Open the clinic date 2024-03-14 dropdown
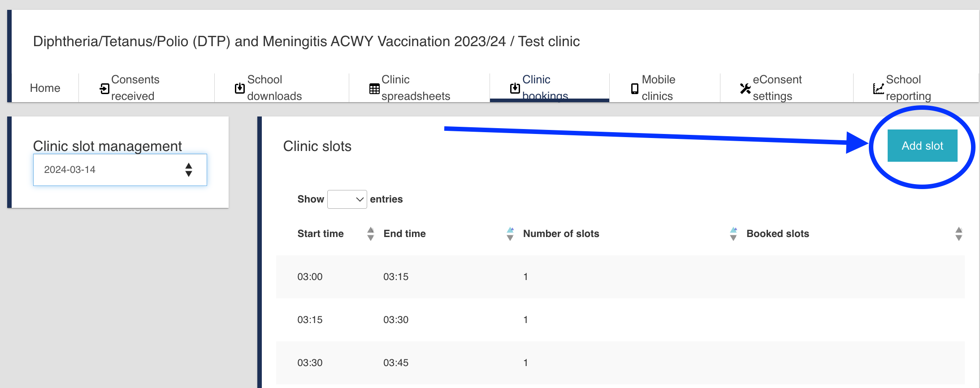This screenshot has width=980, height=388. [120, 170]
